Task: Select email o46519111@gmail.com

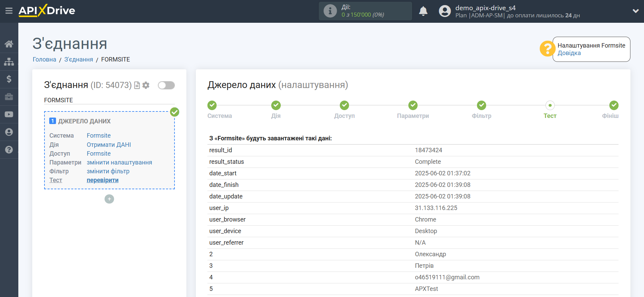Action: 447,277
